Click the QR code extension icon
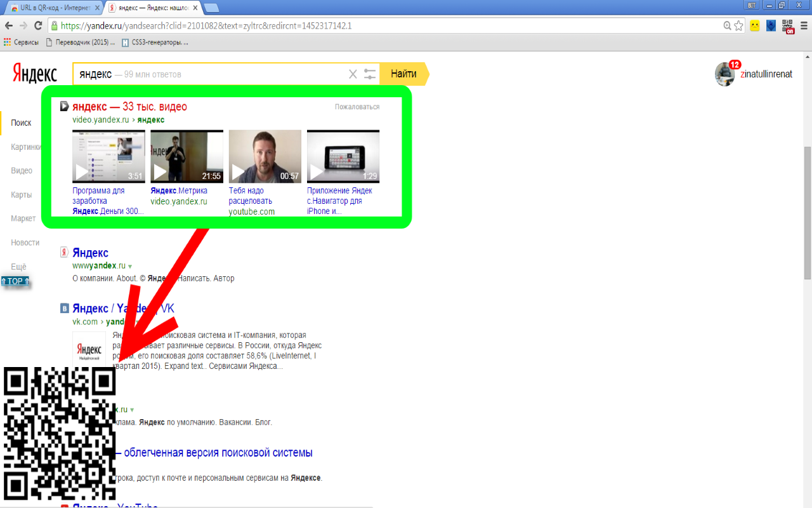The height and width of the screenshot is (508, 812). (788, 26)
